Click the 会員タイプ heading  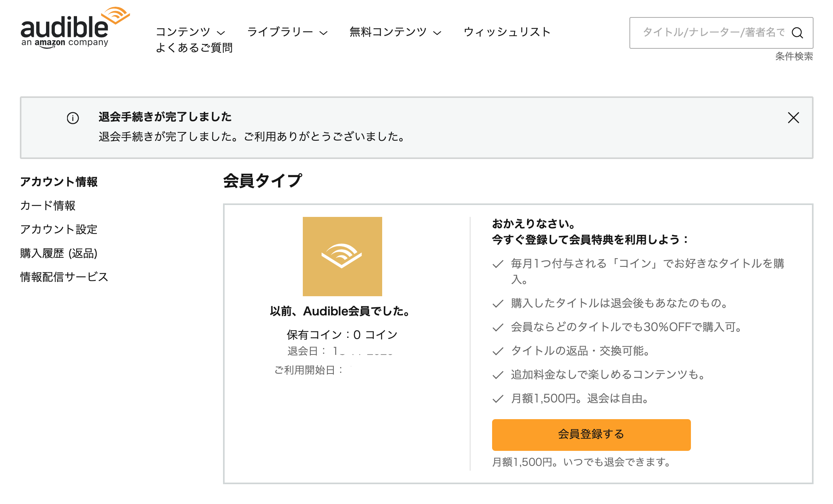click(262, 181)
